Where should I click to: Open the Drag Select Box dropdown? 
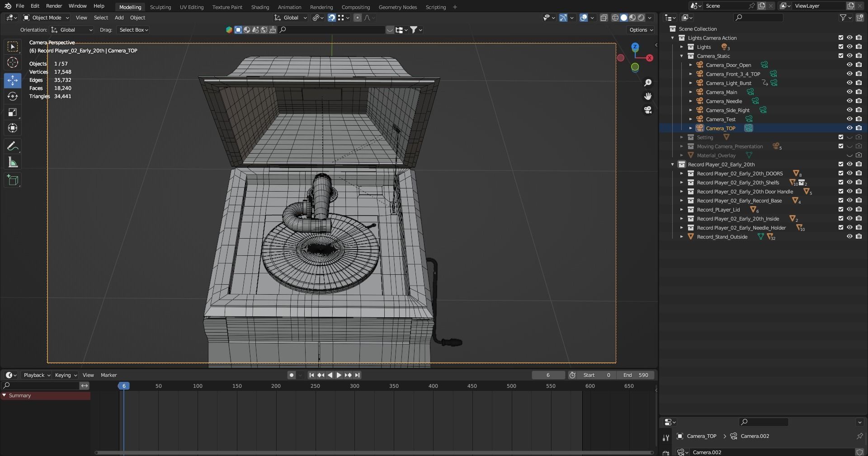[x=133, y=30]
